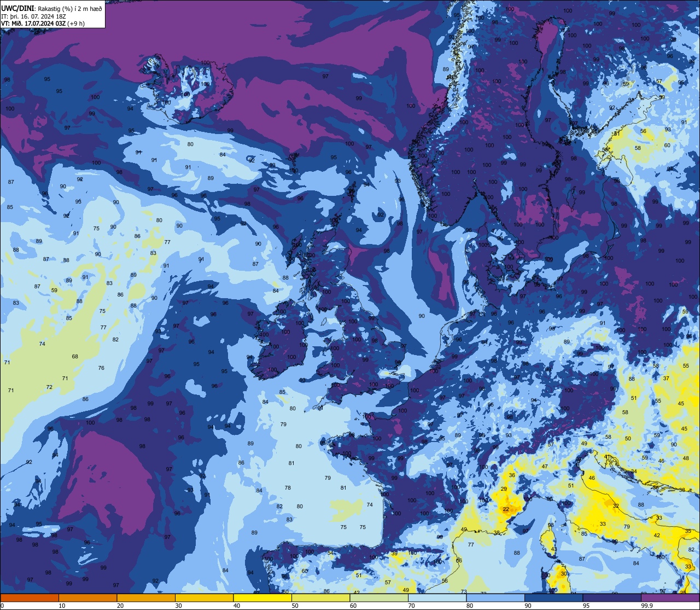Screen dimensions: 700x610
Task: Select the navy 95–99.9 legend swatch
Action: pyautogui.click(x=612, y=597)
